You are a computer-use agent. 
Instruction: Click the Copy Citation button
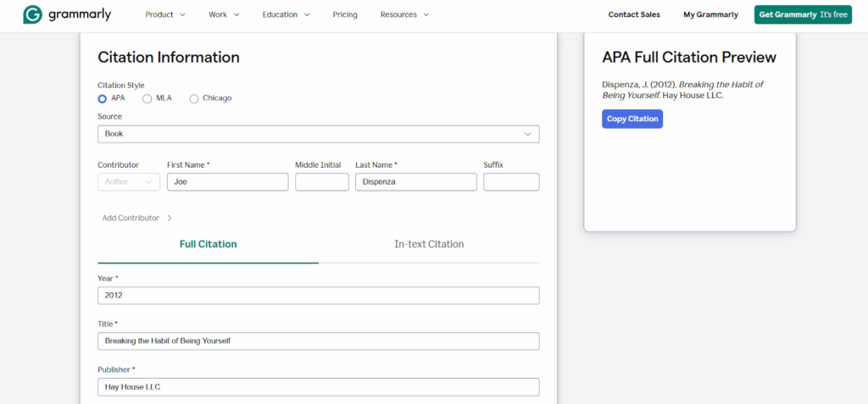click(x=632, y=119)
